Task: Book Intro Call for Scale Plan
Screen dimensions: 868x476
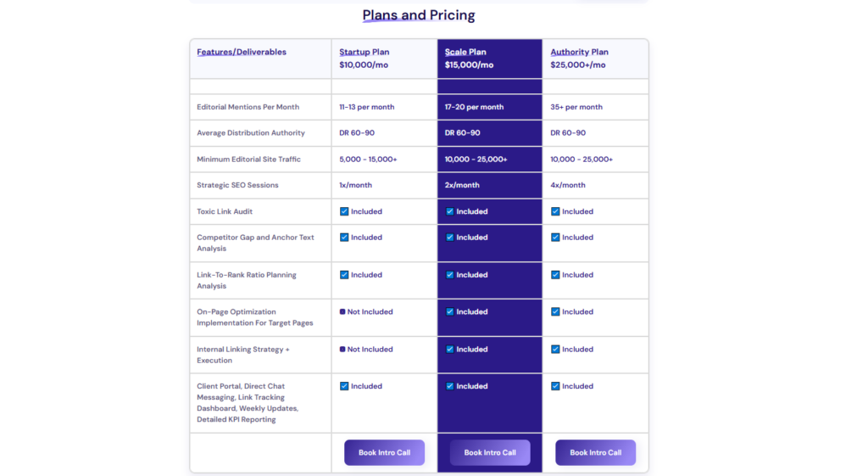Action: point(490,452)
